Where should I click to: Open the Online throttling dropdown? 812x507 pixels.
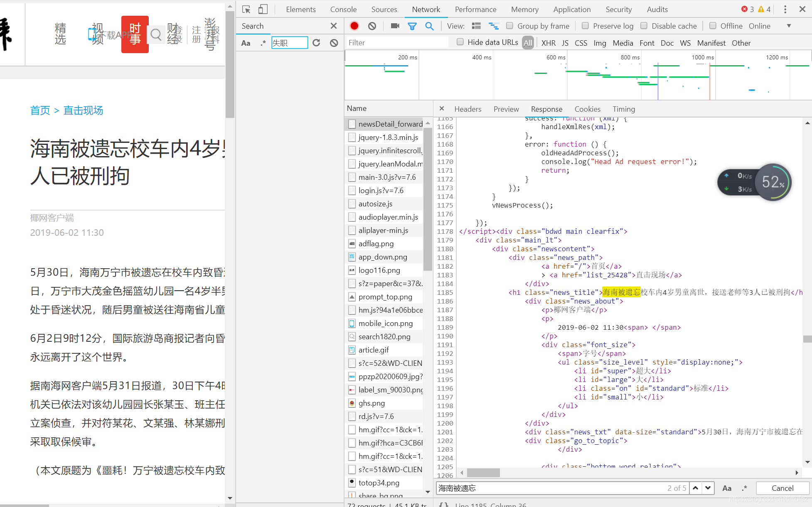point(770,26)
